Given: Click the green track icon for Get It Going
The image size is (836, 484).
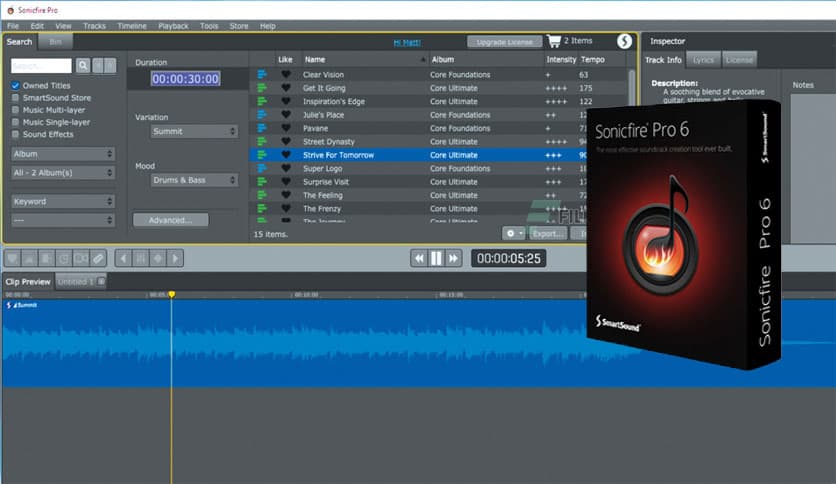Looking at the screenshot, I should point(262,88).
